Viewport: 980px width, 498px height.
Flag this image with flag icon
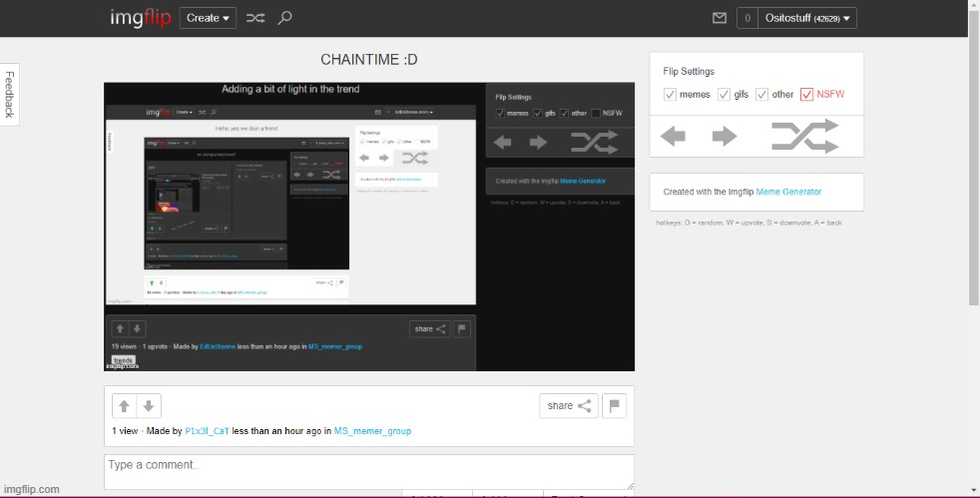615,406
